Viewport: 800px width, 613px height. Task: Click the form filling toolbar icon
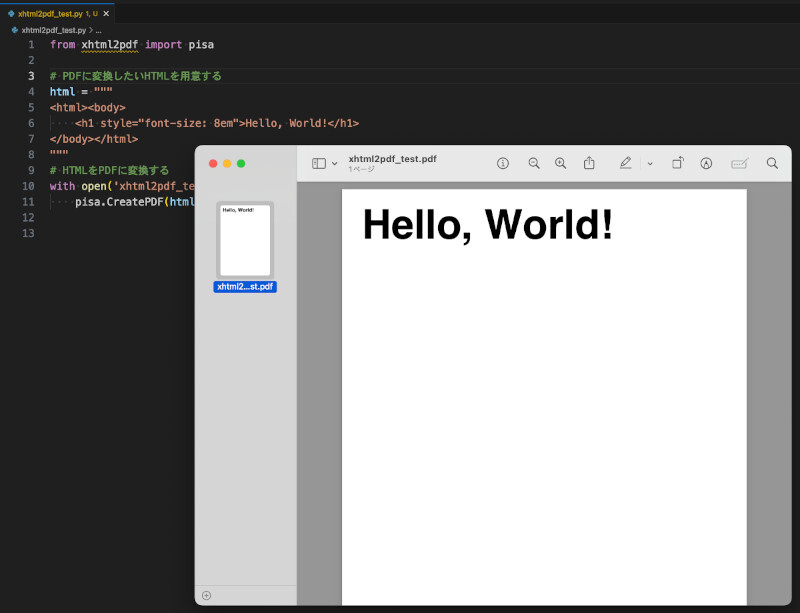740,163
